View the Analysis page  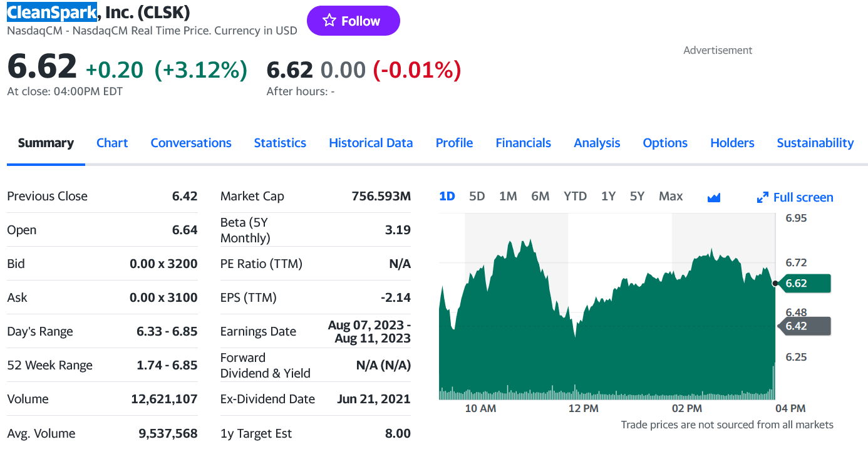596,143
